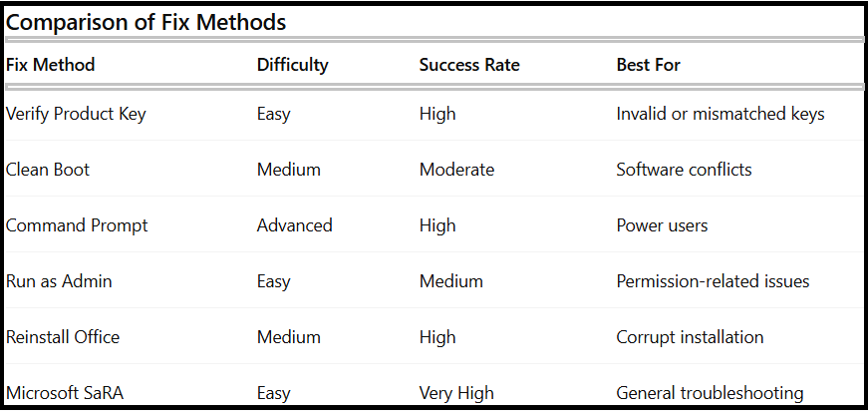Select the 'General troubleshooting' cell

[x=710, y=393]
